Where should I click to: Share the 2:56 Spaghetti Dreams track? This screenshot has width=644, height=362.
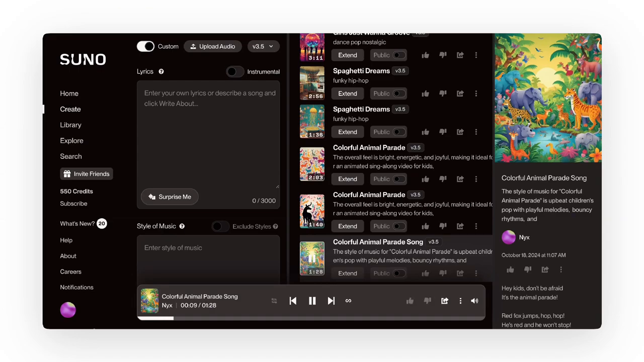pyautogui.click(x=460, y=94)
